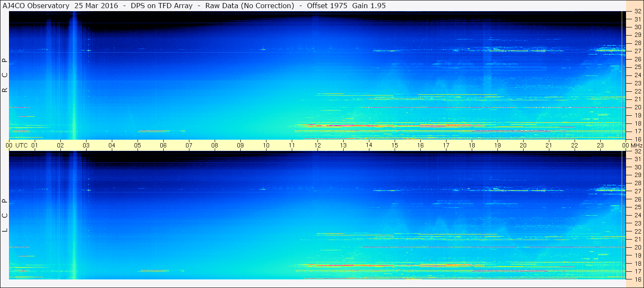Click the 12 hour mark on UTC axis
The image size is (644, 288).
pyautogui.click(x=318, y=145)
